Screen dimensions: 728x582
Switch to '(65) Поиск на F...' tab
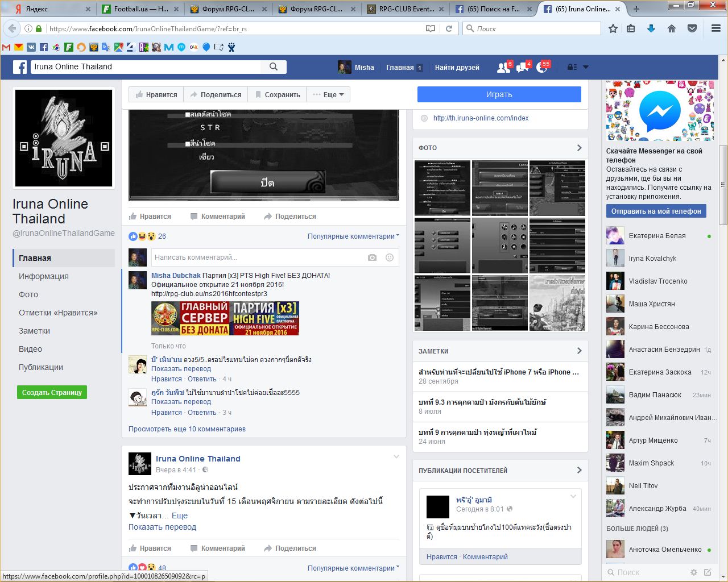pyautogui.click(x=494, y=9)
